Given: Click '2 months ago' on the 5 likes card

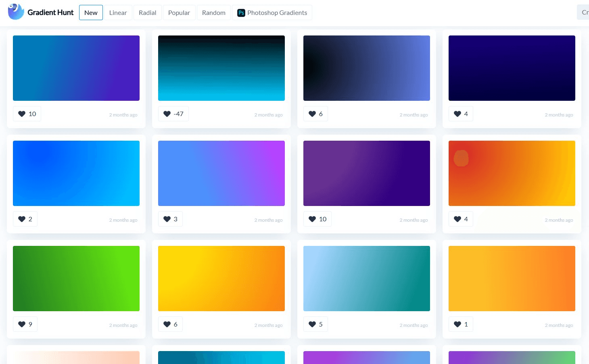Looking at the screenshot, I should (414, 325).
